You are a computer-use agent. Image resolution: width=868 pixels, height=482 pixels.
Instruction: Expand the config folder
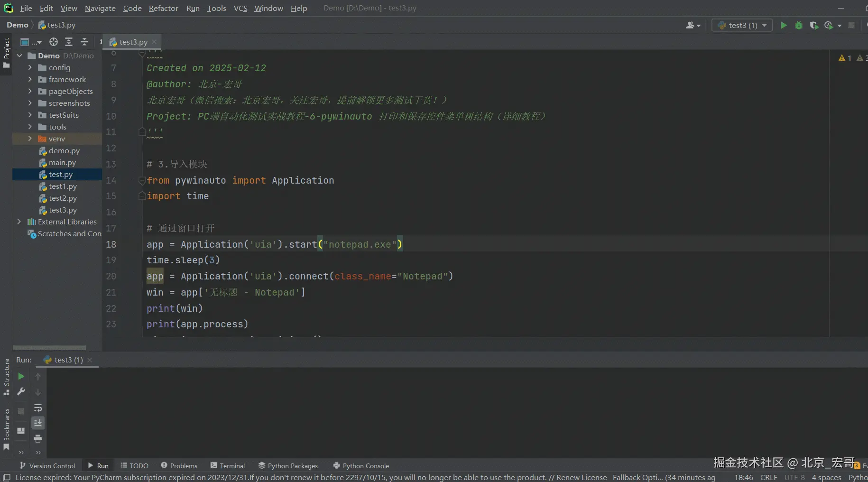click(x=30, y=67)
